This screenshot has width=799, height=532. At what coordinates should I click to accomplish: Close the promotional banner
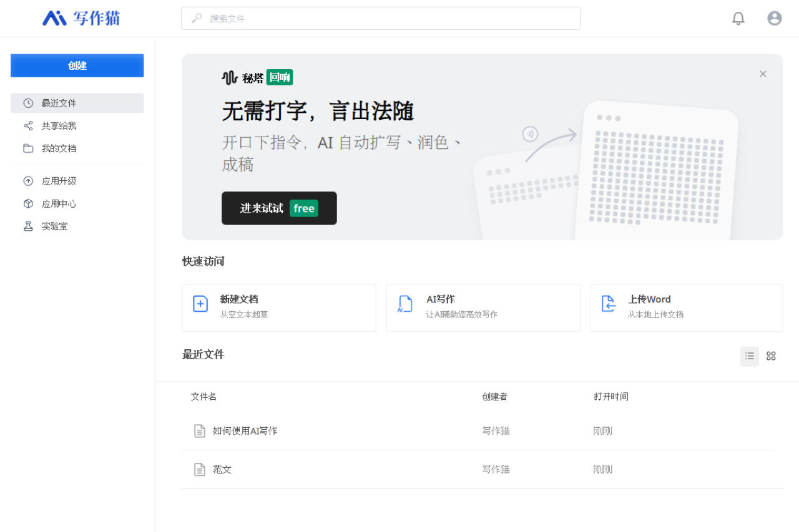tap(763, 74)
